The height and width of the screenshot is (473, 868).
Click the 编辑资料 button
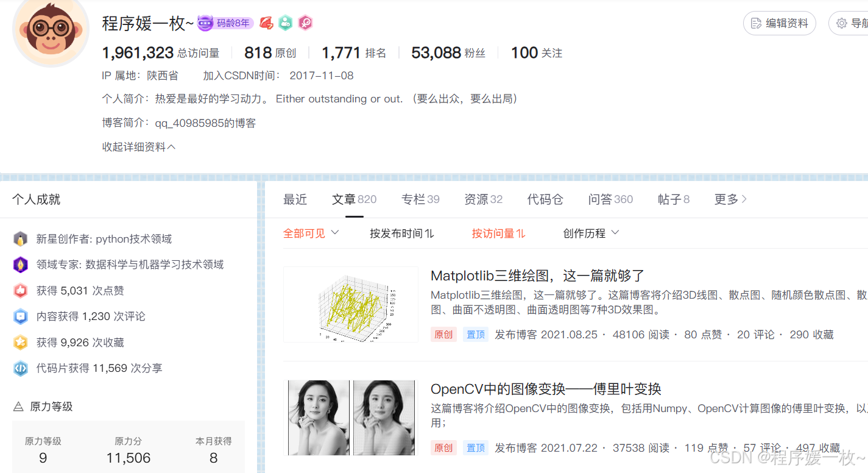[x=779, y=23]
